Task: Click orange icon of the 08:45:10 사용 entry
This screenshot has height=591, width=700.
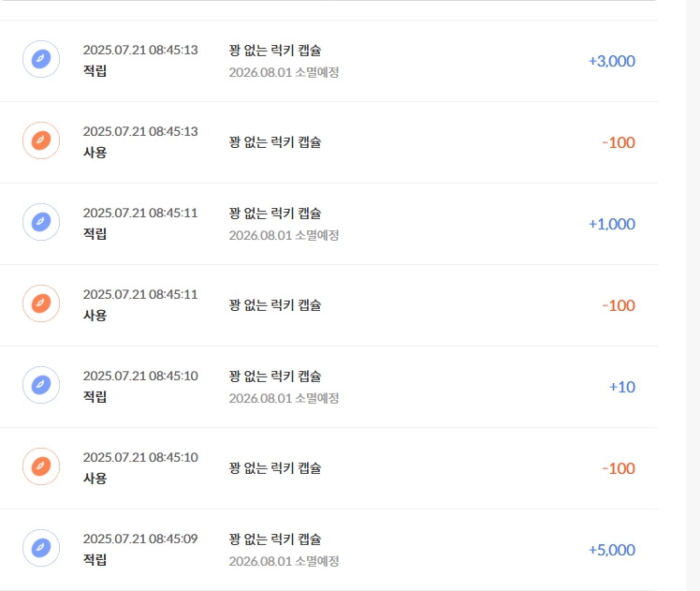Action: 41,466
